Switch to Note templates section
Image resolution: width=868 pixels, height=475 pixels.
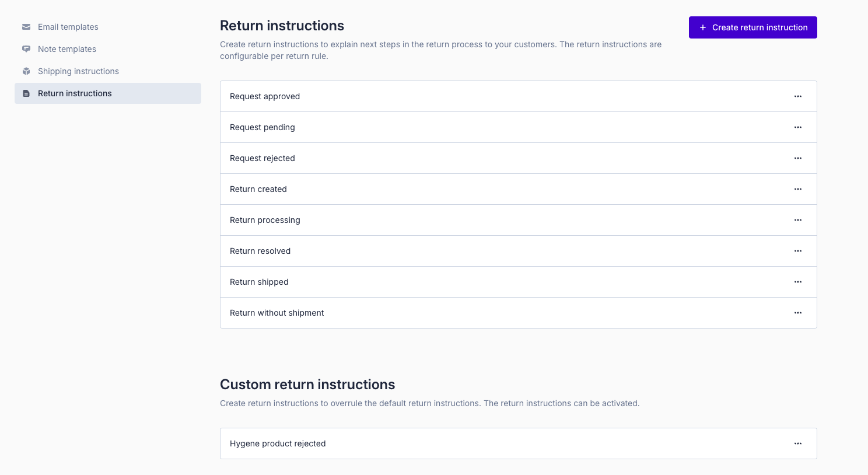(x=67, y=49)
